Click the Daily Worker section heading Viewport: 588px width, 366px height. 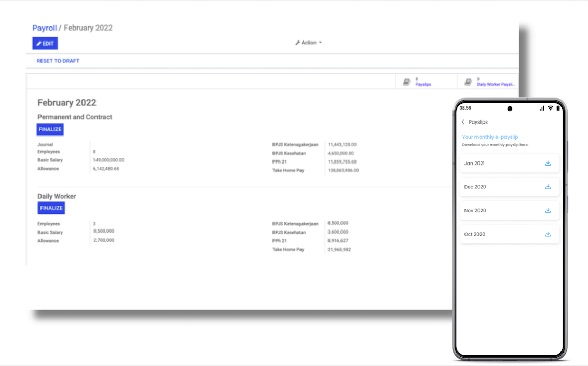[x=57, y=196]
